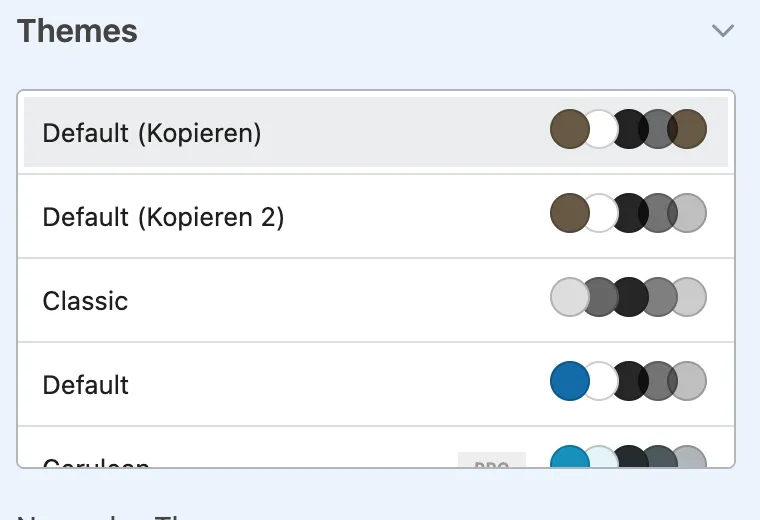The height and width of the screenshot is (520, 760).
Task: Click last light gray swatch of Default
Action: tap(687, 381)
